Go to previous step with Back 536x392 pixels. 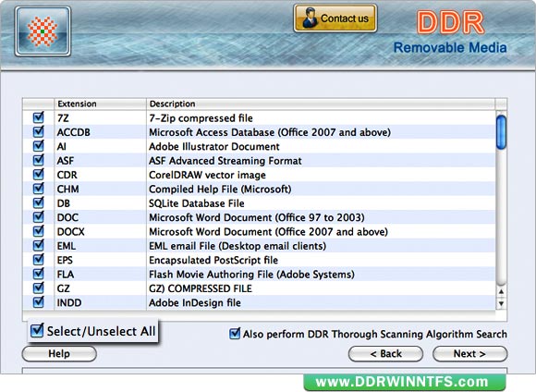click(x=385, y=354)
